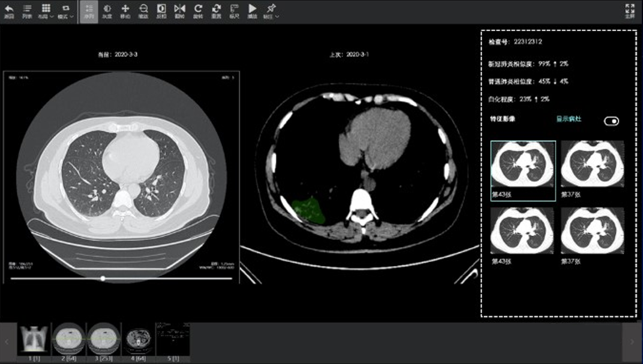Toggle the highlighted 序列 series tool
Screen dimensions: 643x364
89,11
